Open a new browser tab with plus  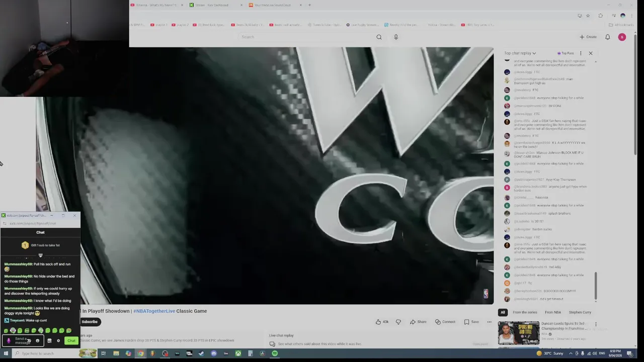coord(309,5)
